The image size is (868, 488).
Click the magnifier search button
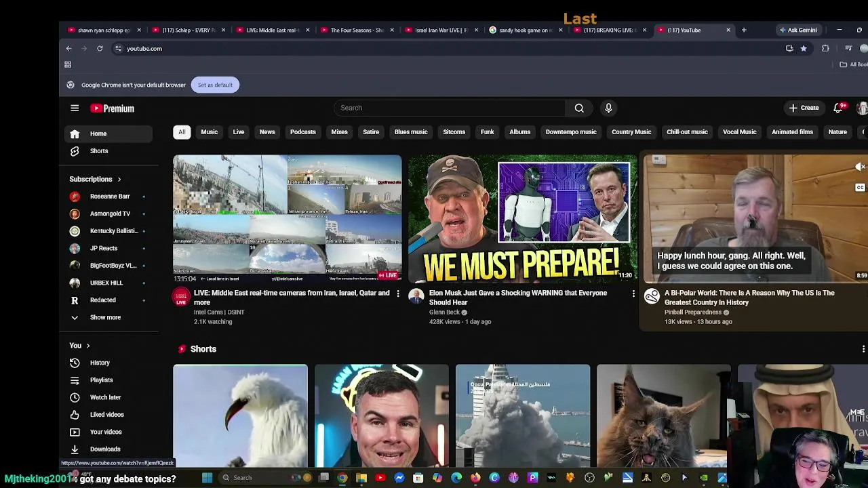579,108
